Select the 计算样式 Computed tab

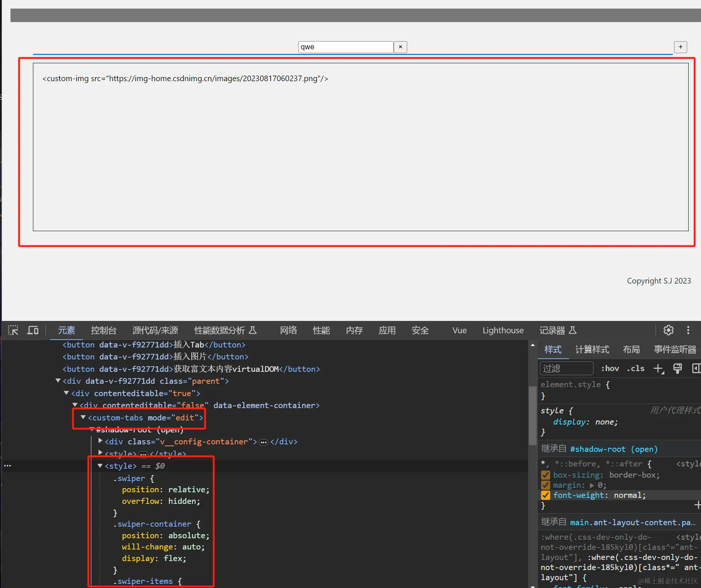[x=592, y=350]
